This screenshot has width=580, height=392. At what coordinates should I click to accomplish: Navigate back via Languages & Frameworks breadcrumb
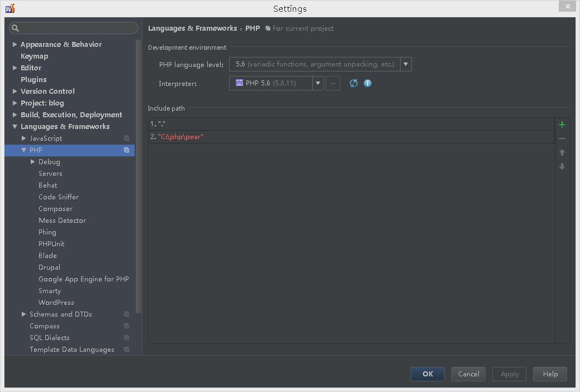(x=192, y=28)
